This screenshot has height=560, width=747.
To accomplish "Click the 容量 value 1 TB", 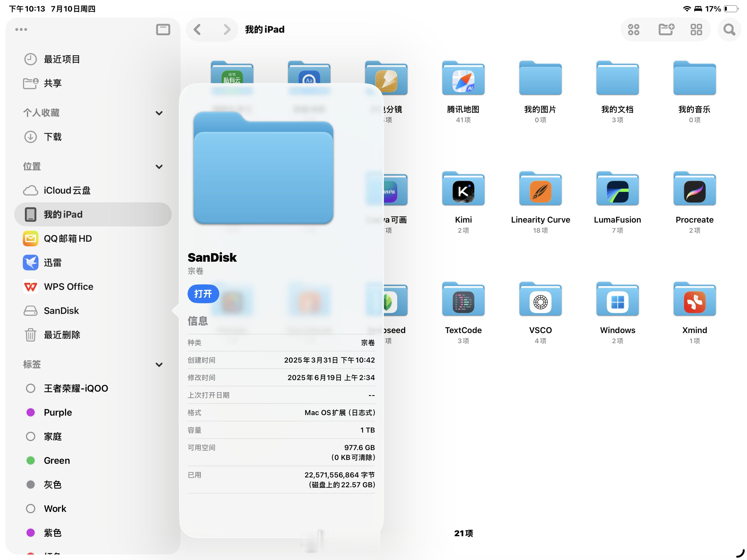I will click(367, 430).
